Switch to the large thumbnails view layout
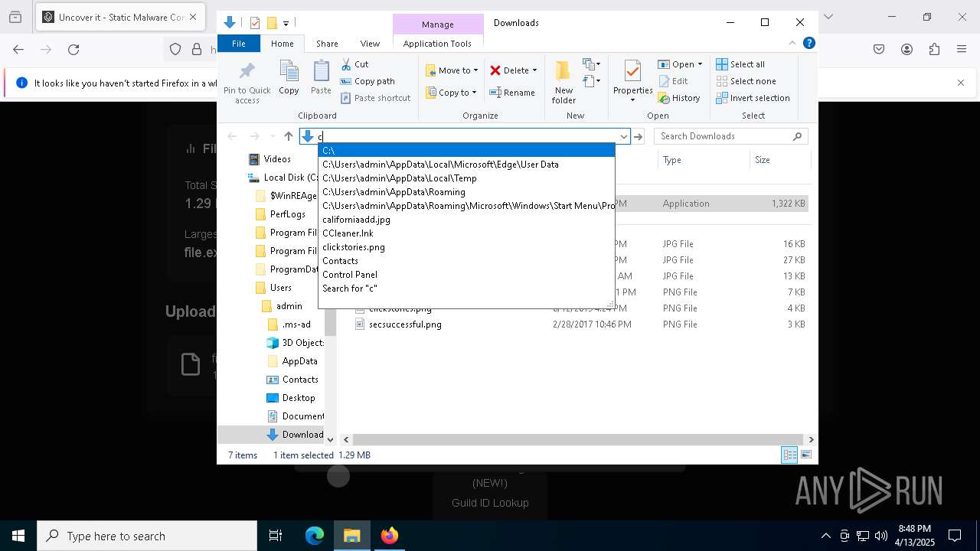 [806, 455]
